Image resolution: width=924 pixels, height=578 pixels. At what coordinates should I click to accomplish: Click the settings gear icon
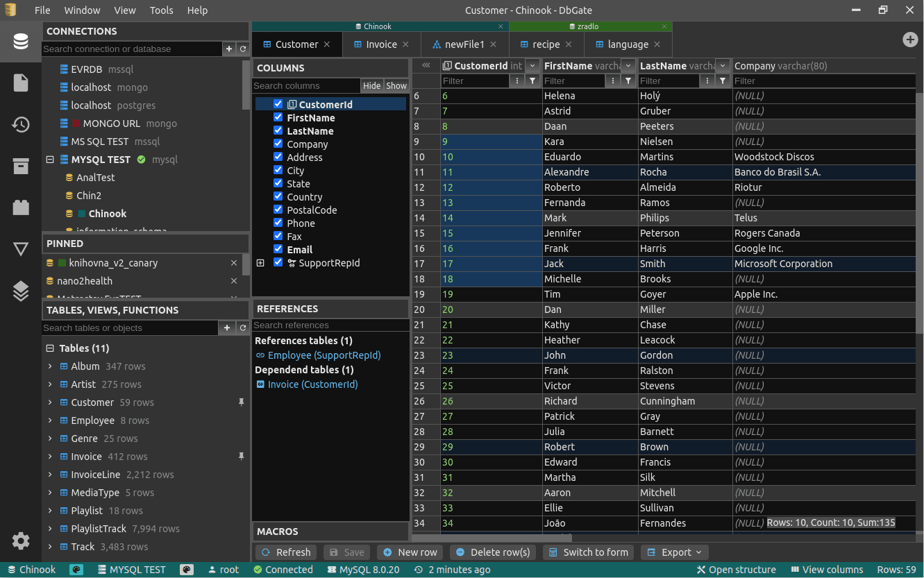[21, 541]
